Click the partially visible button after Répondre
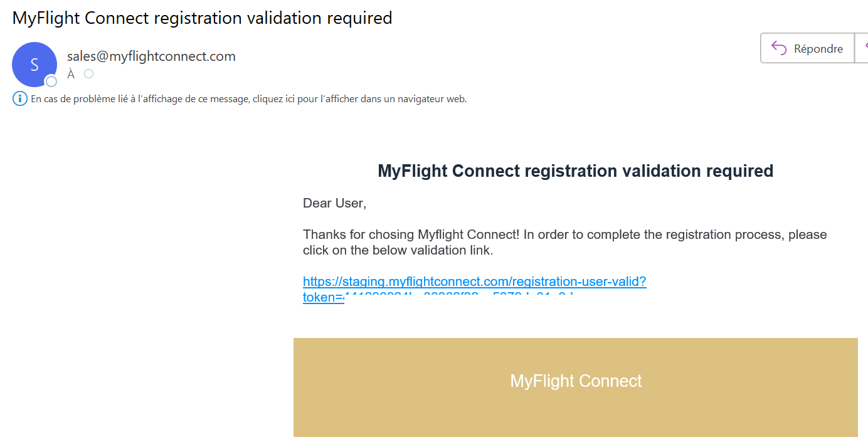 (x=862, y=48)
